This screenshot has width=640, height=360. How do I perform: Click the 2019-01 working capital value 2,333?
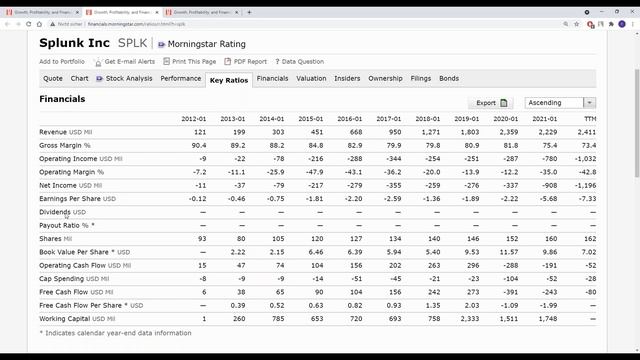click(x=470, y=319)
